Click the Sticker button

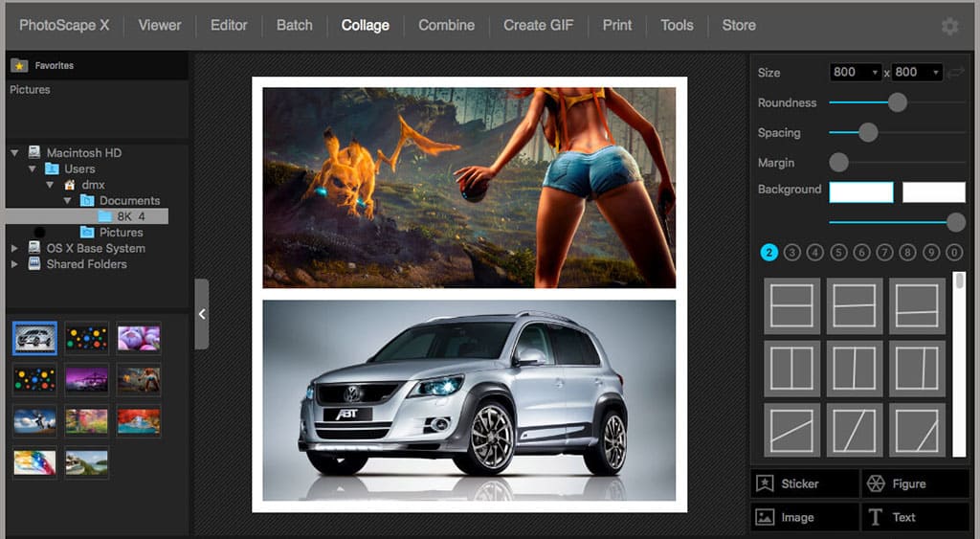[x=804, y=484]
